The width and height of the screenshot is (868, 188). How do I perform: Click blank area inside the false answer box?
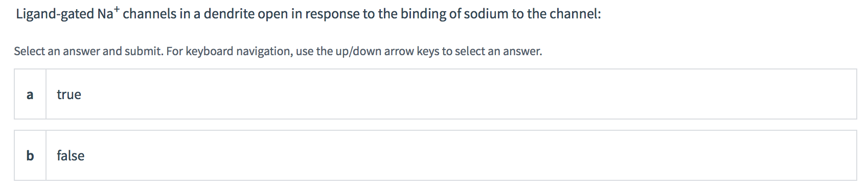pyautogui.click(x=460, y=155)
